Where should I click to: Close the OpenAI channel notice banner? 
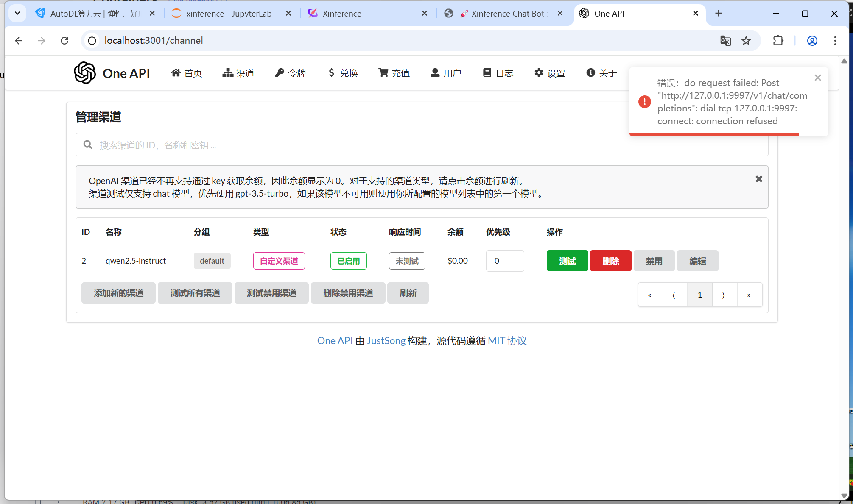(x=759, y=179)
